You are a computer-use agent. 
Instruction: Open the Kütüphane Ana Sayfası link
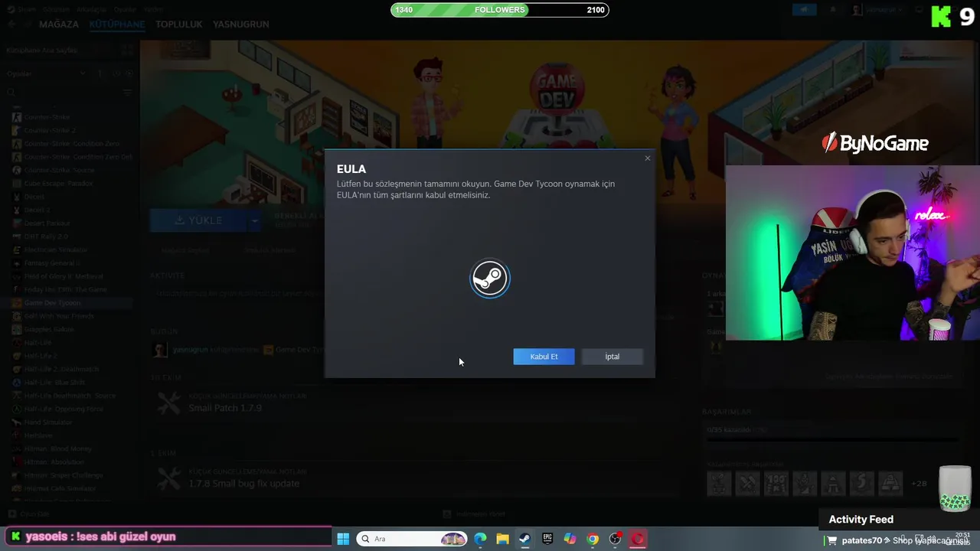tap(42, 50)
